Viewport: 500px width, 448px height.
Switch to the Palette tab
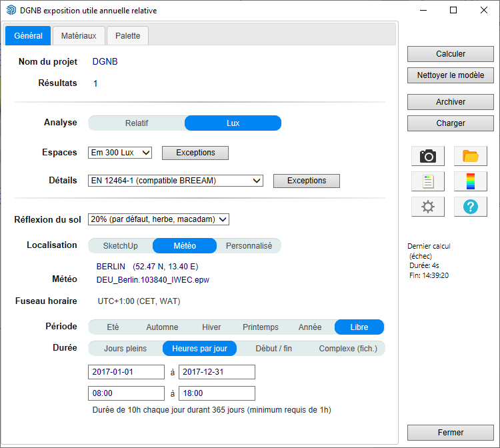pos(127,36)
